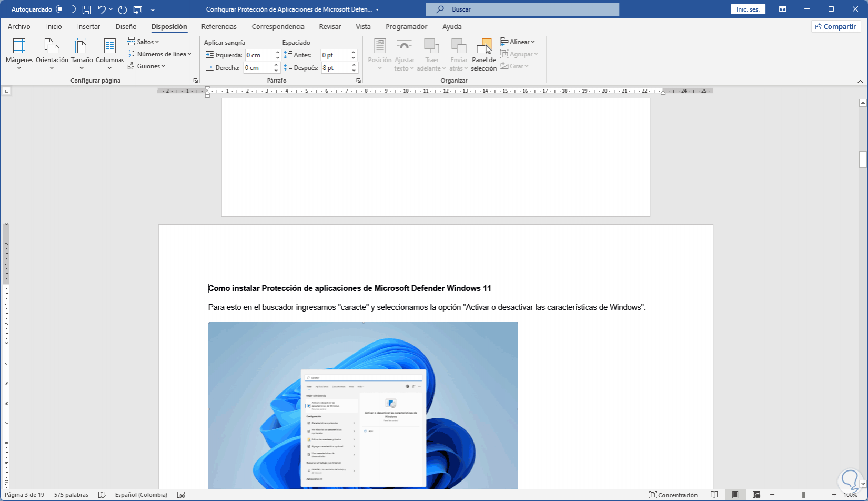Viewport: 868px width, 501px height.
Task: Select the Columnas layout icon
Action: pyautogui.click(x=109, y=46)
